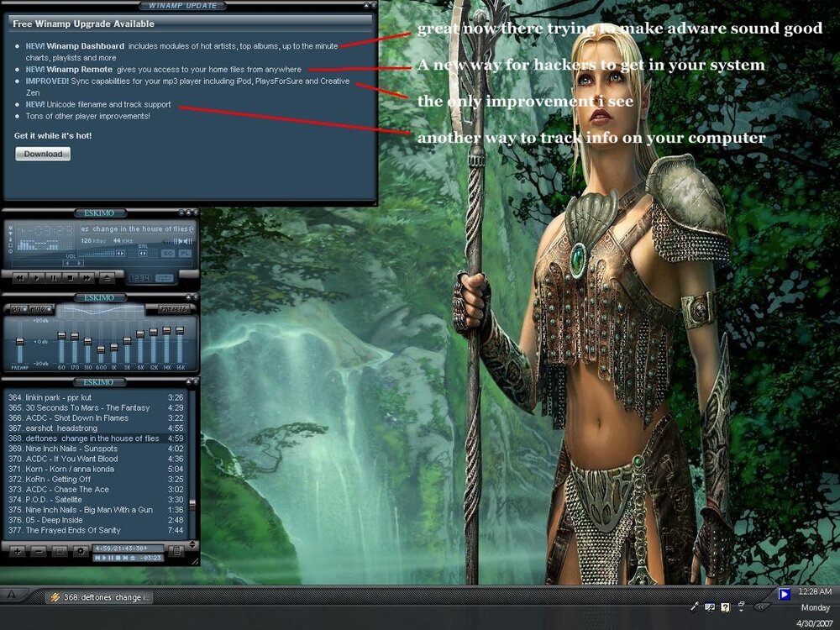Click the playlist scroll arrows
This screenshot has width=840, height=630.
(192, 545)
